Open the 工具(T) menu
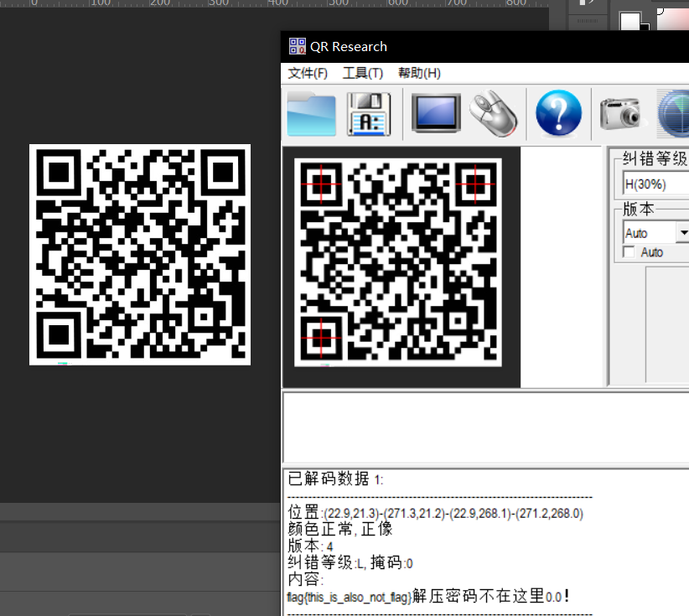The height and width of the screenshot is (616, 689). 362,73
